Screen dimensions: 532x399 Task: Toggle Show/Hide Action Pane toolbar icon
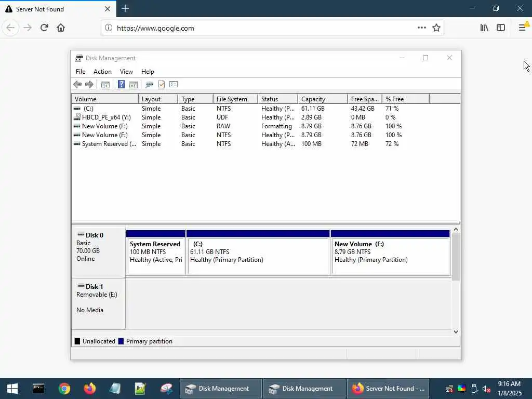(x=134, y=85)
